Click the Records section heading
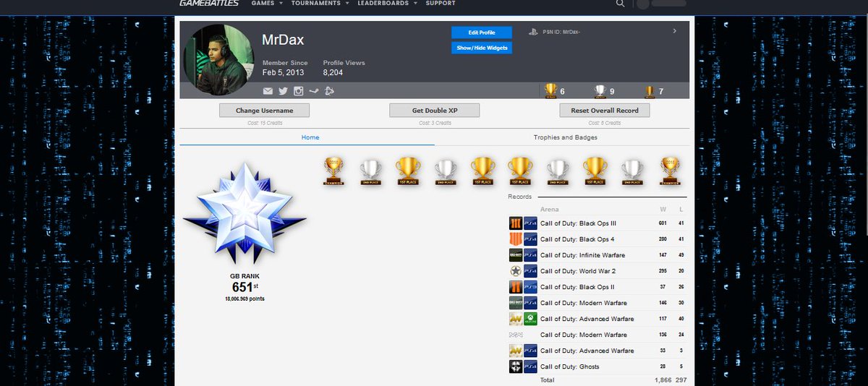Image resolution: width=868 pixels, height=386 pixels. pyautogui.click(x=520, y=197)
